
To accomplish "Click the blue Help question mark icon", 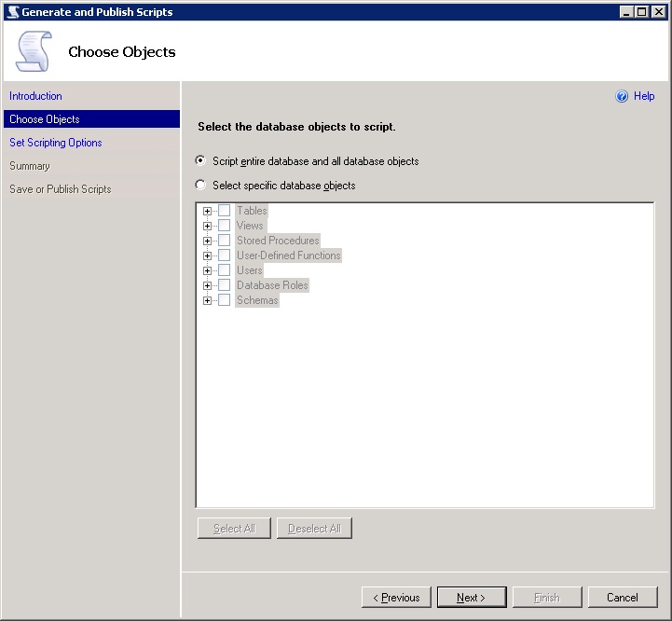I will [x=622, y=96].
